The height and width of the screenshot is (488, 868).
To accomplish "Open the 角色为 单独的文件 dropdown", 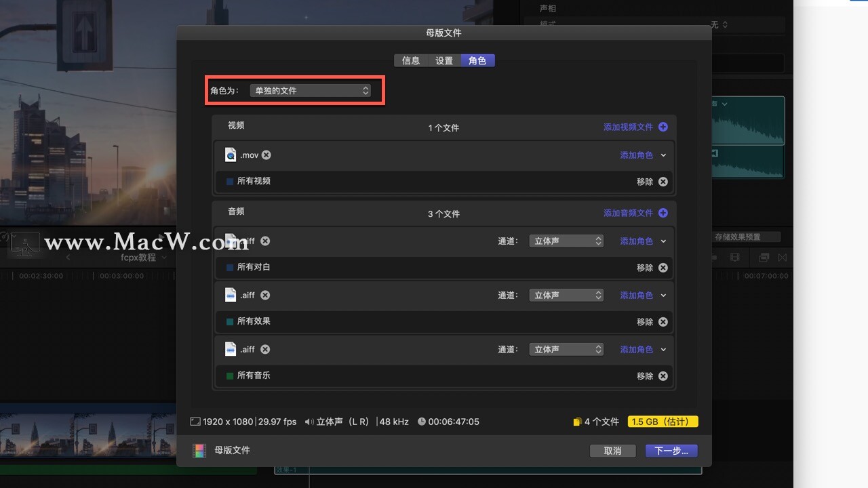I will click(x=310, y=90).
